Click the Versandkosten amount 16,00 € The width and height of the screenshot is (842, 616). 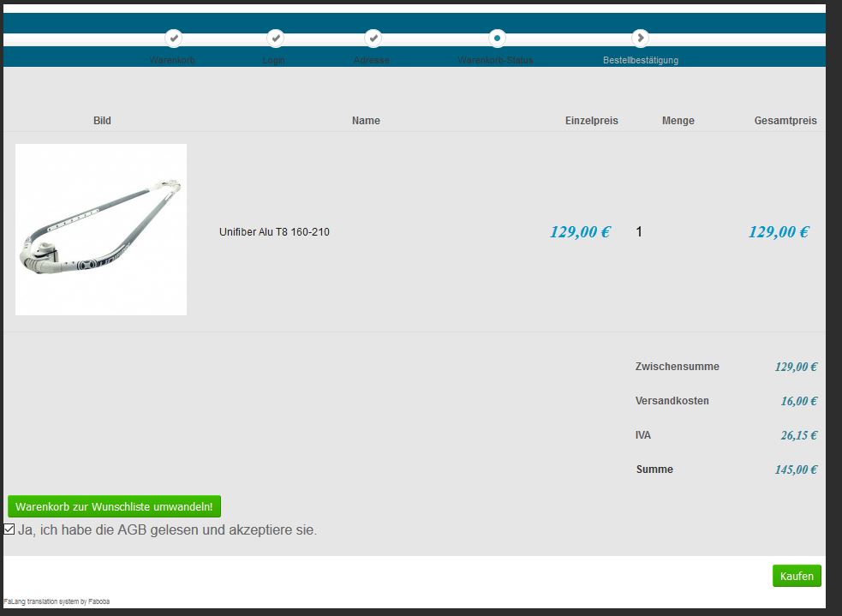tap(799, 401)
